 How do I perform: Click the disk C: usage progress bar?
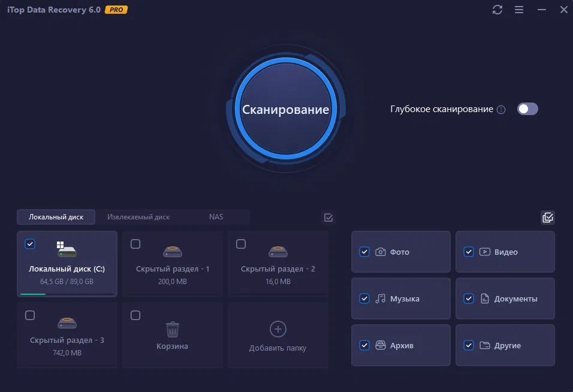(67, 294)
